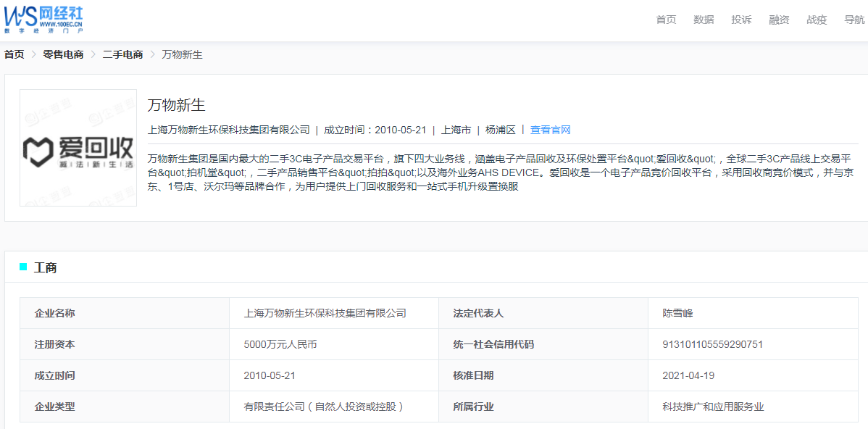Screen dimensions: 868x429
Task: Open the 融资 navigation item
Action: pyautogui.click(x=779, y=20)
